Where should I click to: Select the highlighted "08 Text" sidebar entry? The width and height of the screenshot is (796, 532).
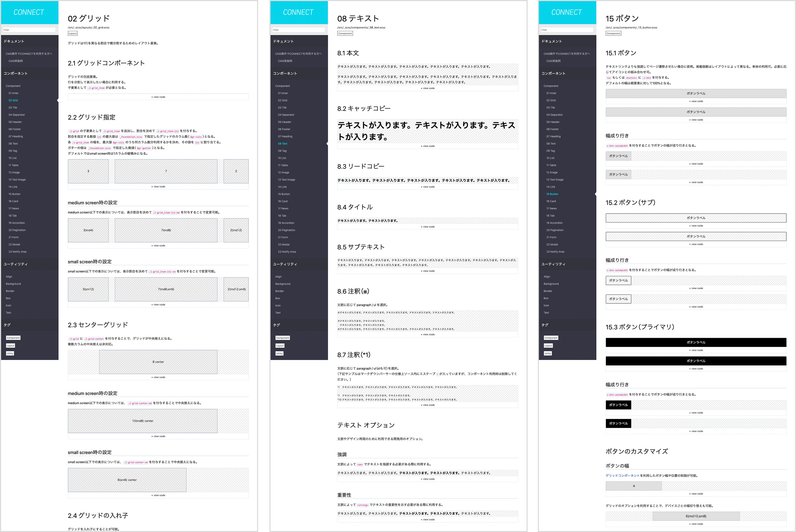pyautogui.click(x=283, y=143)
